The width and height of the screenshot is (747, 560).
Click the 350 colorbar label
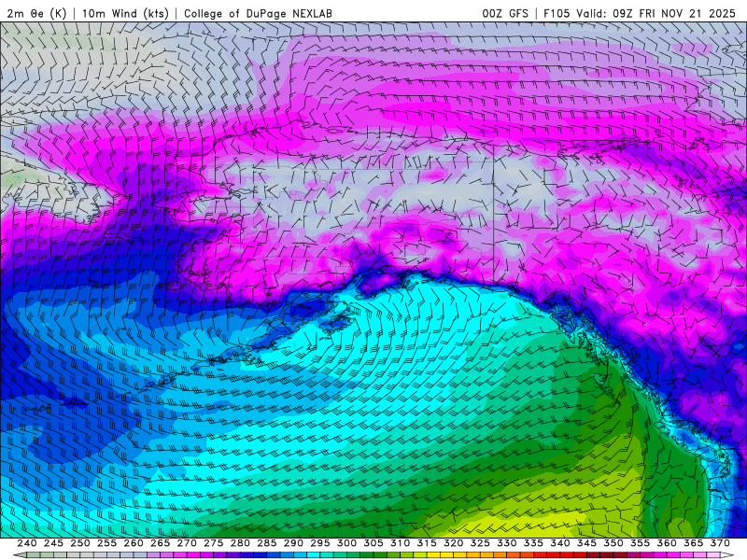[613, 543]
